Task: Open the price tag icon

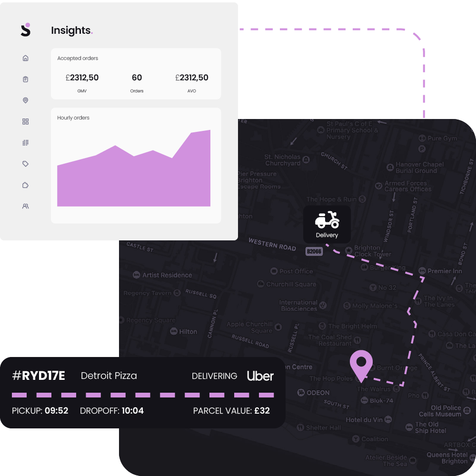Action: coord(26,164)
